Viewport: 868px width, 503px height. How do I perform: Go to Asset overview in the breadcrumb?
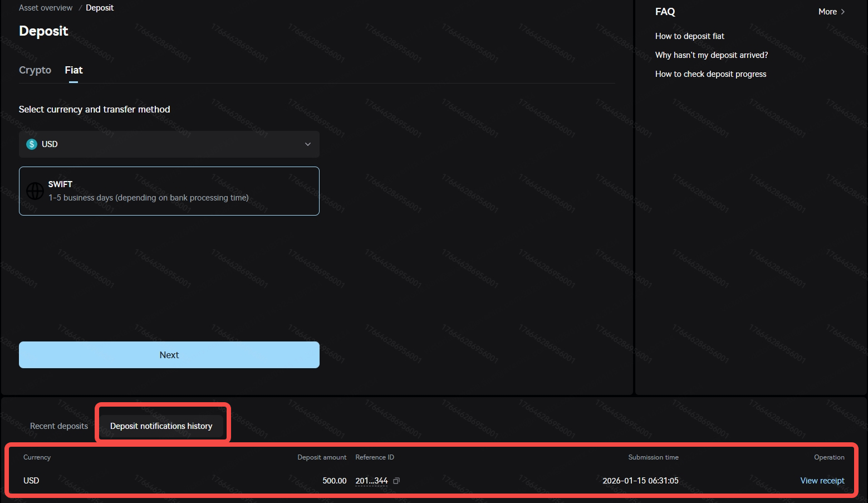[x=46, y=8]
